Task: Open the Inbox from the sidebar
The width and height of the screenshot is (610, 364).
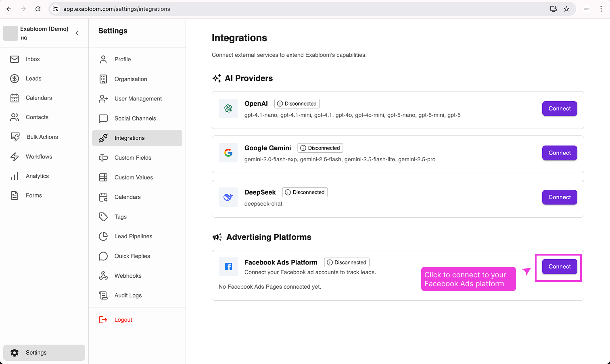Action: click(x=32, y=59)
